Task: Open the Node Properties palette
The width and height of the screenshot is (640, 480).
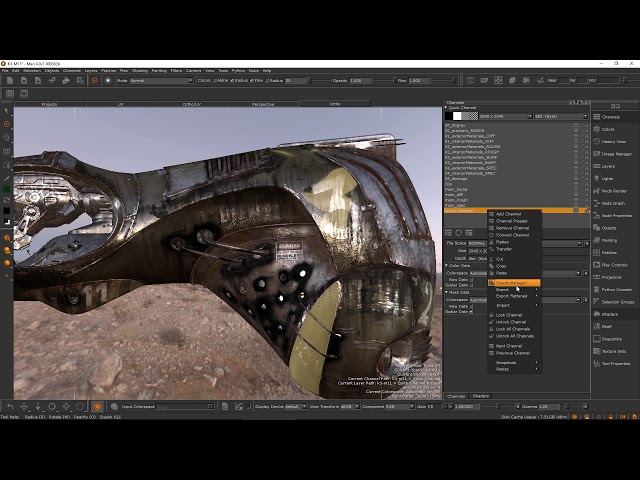Action: coord(615,216)
